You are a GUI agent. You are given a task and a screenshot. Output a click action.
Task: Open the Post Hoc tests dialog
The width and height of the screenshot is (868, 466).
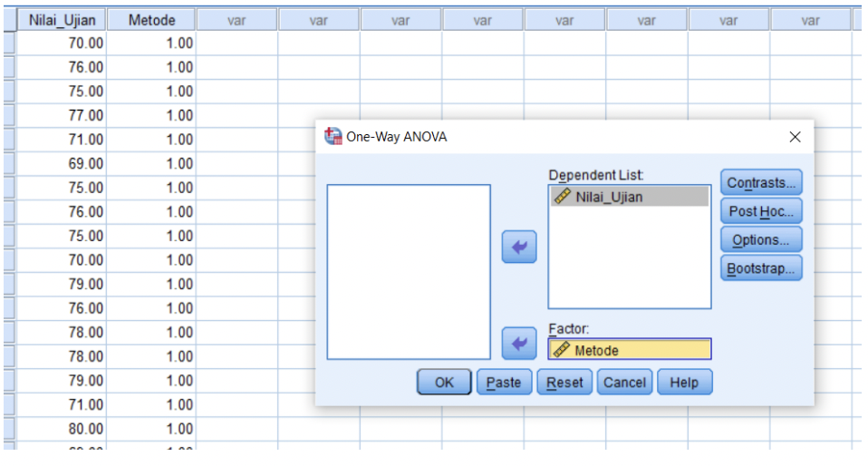point(761,211)
